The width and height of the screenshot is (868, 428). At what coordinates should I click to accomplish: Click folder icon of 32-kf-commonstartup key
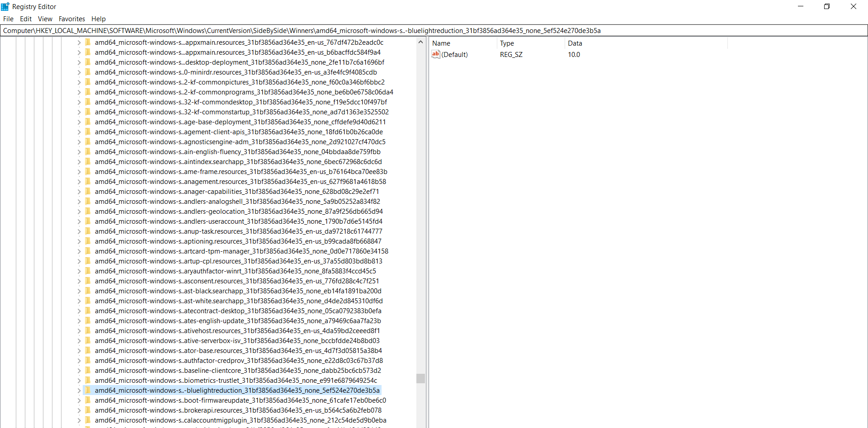pos(88,112)
